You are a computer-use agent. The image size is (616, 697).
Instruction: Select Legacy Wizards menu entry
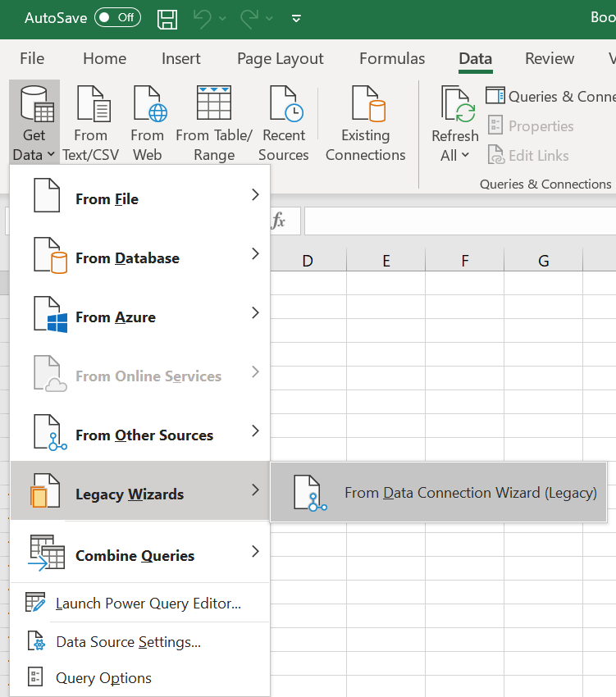[x=140, y=490]
